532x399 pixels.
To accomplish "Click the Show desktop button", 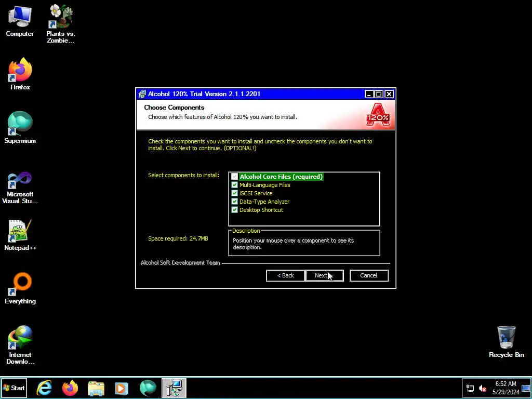I will click(526, 388).
